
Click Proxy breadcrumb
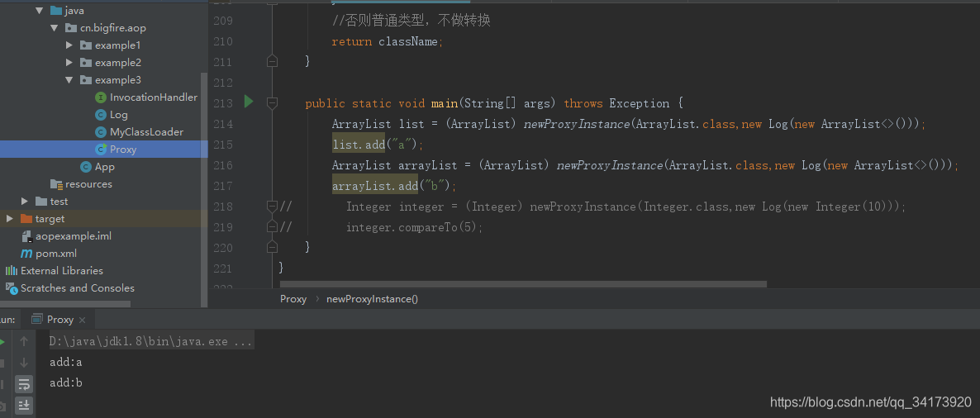click(293, 299)
